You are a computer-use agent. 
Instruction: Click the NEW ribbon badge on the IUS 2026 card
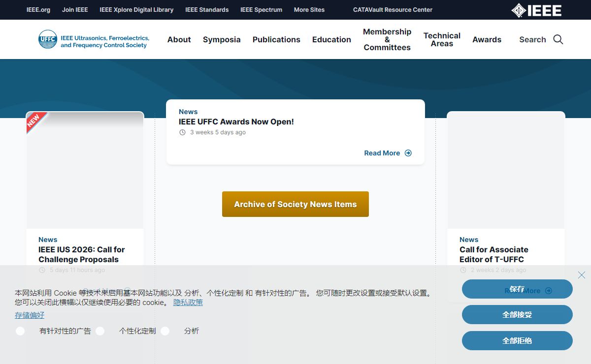click(36, 122)
